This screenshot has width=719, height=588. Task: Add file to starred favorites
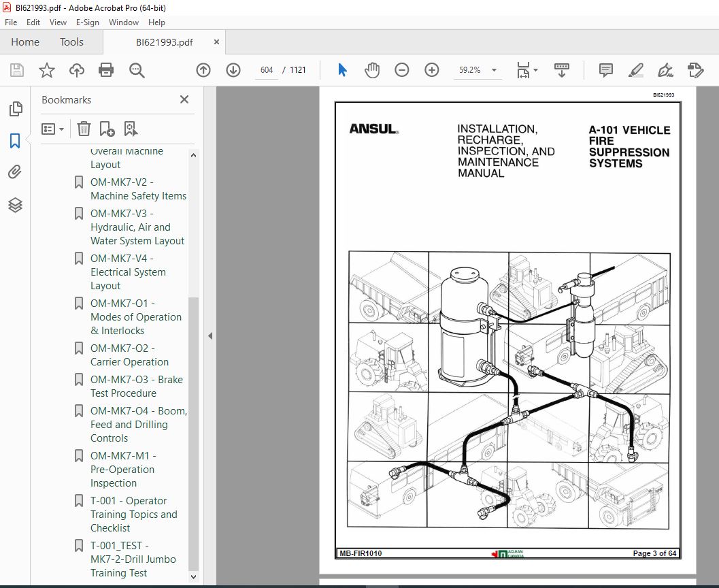click(47, 70)
